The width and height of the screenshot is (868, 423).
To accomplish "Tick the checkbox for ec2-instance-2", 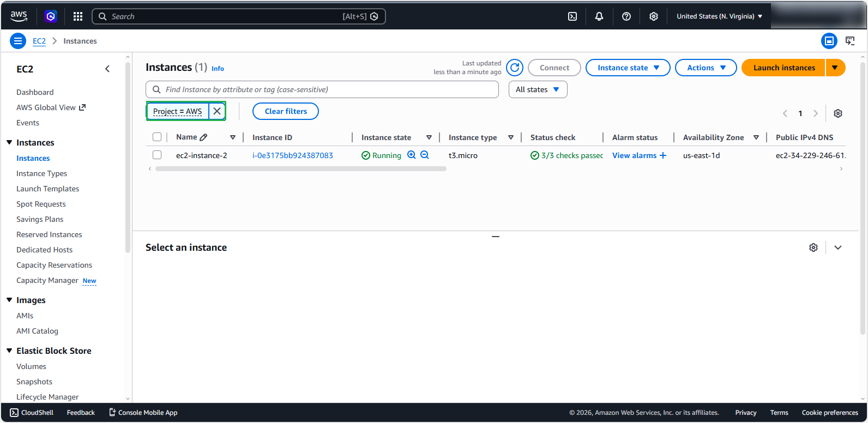I will [157, 155].
